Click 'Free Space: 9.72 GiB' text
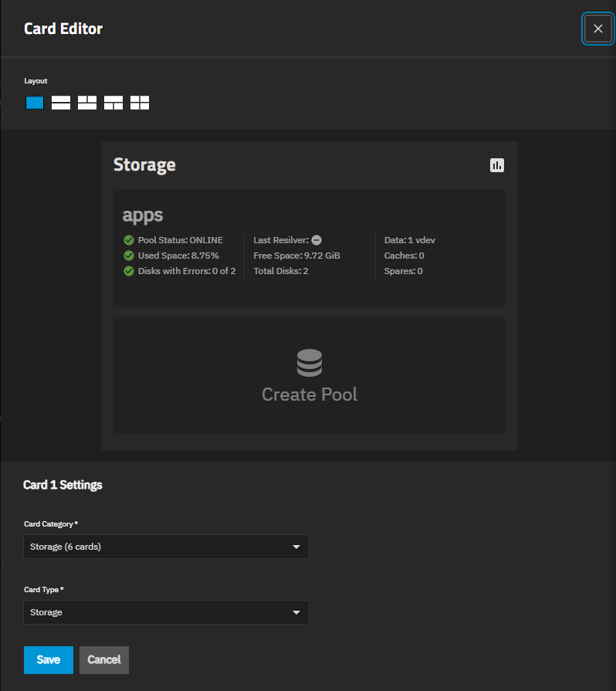The image size is (616, 691). [296, 256]
